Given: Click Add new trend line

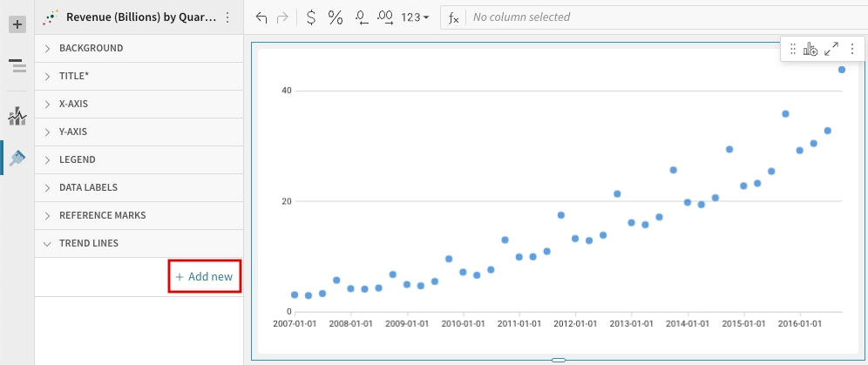Looking at the screenshot, I should (x=204, y=277).
